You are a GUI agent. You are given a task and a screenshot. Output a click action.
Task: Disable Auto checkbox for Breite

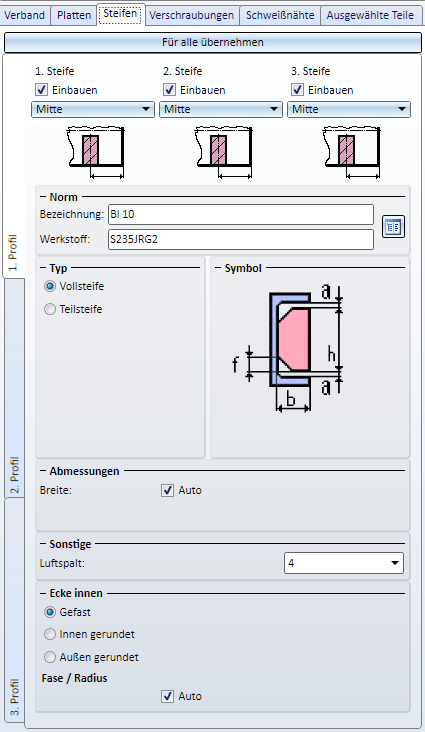tap(168, 490)
